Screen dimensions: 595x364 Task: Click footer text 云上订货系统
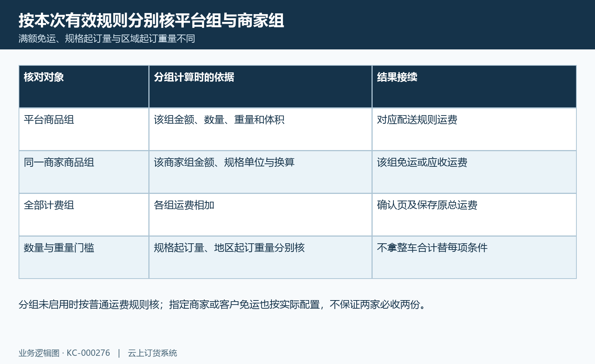tap(152, 353)
